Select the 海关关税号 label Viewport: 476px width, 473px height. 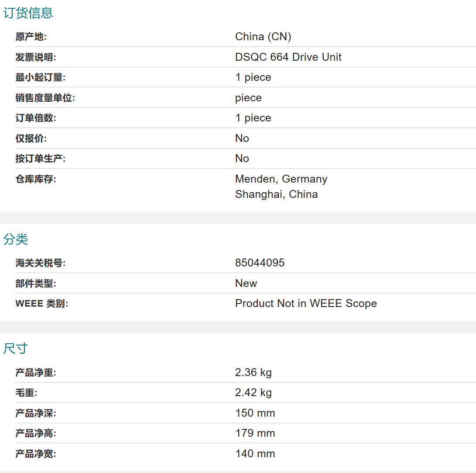click(41, 263)
